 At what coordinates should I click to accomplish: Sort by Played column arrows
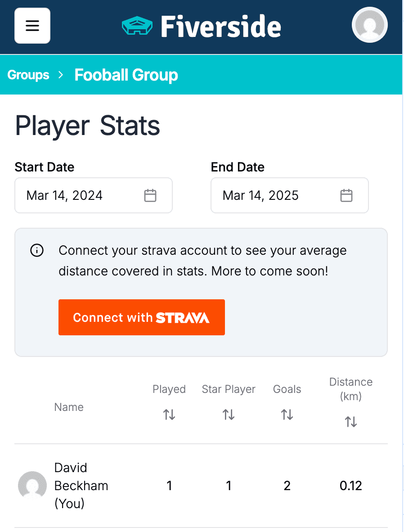[169, 414]
